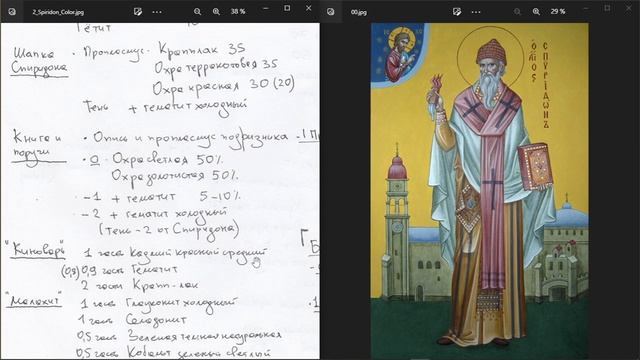Close the 2_Spiridon_Color.jpg window
This screenshot has width=640, height=360.
[309, 8]
